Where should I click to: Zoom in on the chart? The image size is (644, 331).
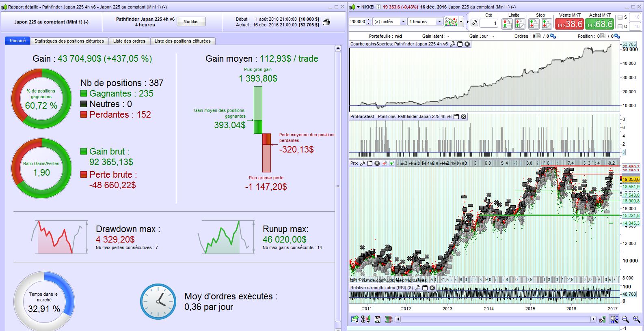pos(636,319)
